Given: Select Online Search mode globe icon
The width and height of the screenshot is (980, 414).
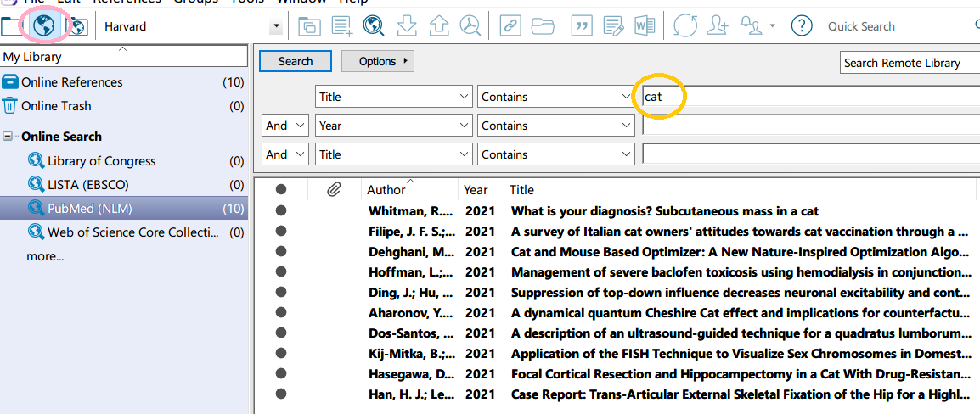Looking at the screenshot, I should coord(43,26).
